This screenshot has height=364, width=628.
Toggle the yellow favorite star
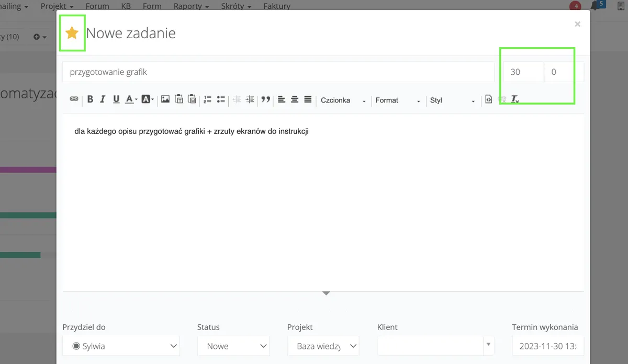(x=72, y=33)
